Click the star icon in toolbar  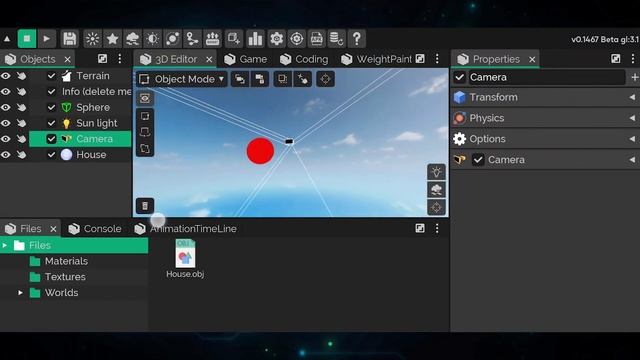[112, 39]
